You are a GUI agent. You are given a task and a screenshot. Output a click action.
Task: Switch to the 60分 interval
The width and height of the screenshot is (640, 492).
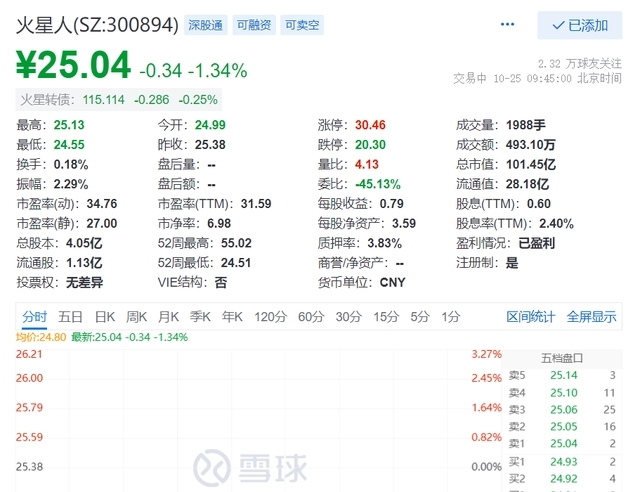tap(311, 317)
